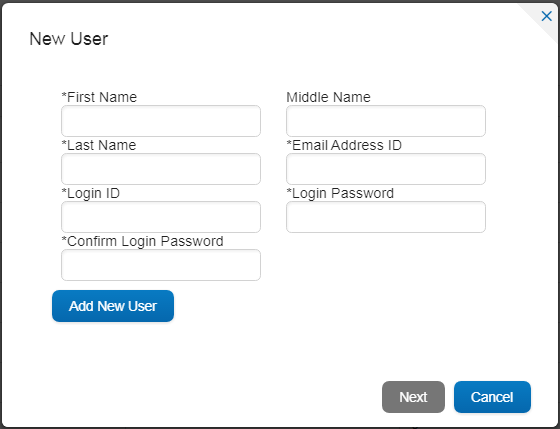The width and height of the screenshot is (560, 429).
Task: Click into the Email Address ID box
Action: click(386, 169)
